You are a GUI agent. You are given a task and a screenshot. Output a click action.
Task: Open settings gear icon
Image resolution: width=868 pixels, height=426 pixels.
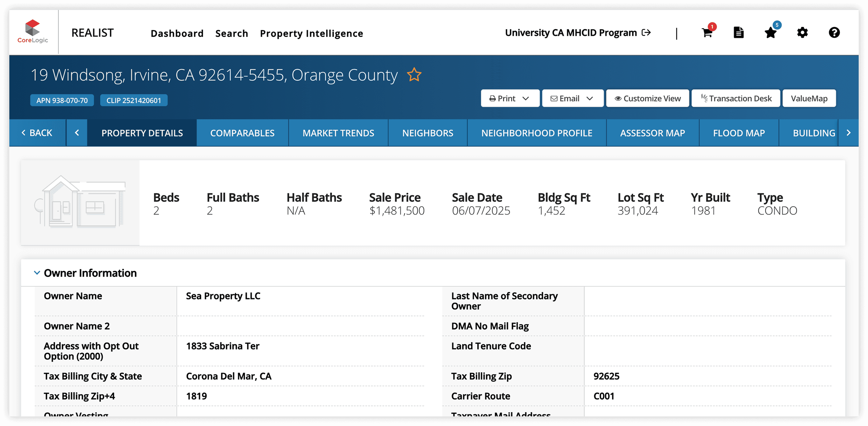(x=802, y=33)
